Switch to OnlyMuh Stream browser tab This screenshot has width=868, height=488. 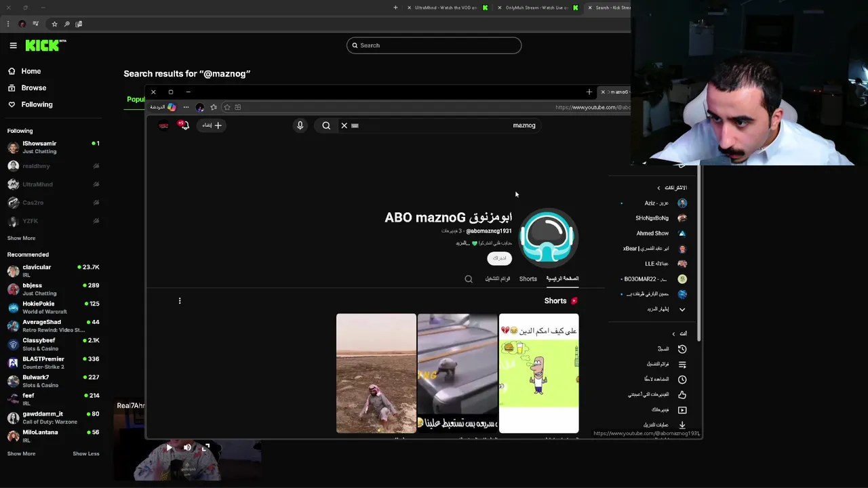538,7
